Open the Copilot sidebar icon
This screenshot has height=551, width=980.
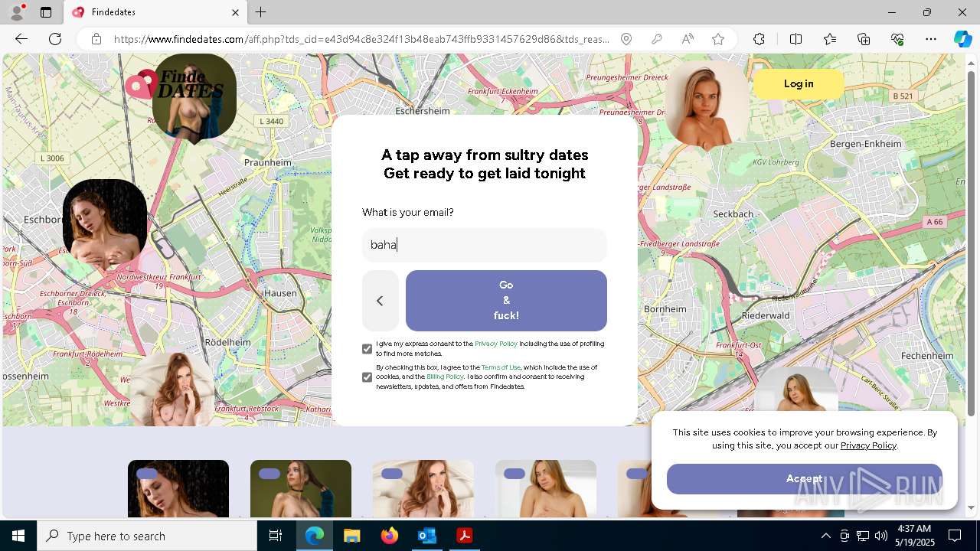962,39
